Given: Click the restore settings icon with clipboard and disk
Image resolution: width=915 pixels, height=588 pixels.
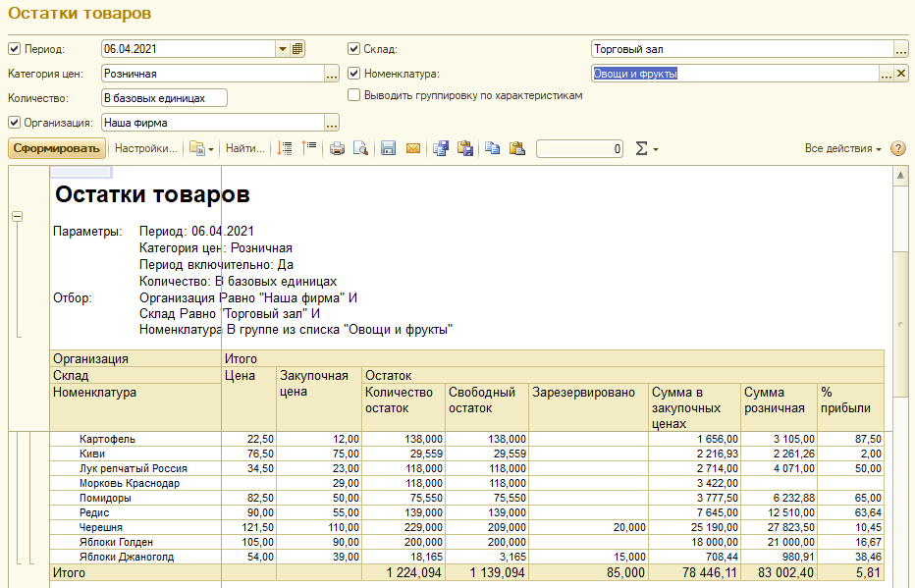Looking at the screenshot, I should (x=465, y=148).
